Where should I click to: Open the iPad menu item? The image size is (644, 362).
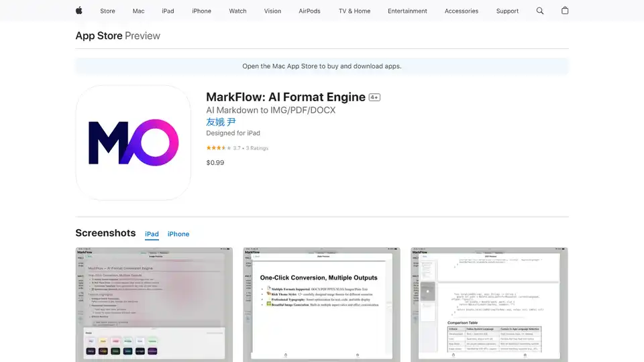[x=168, y=11]
